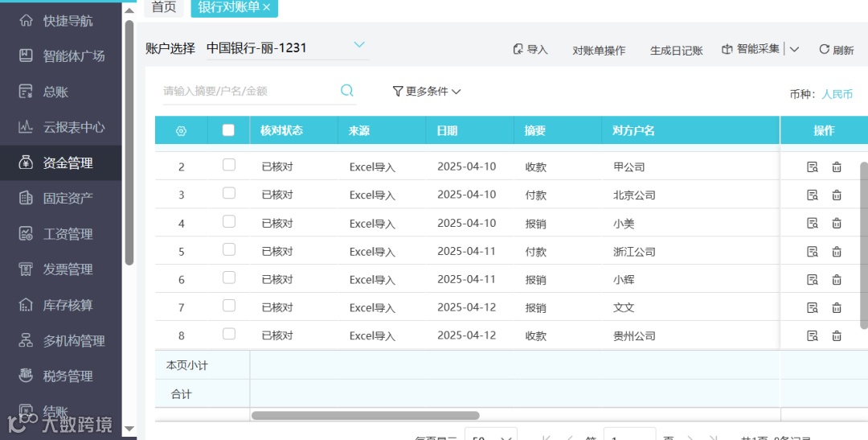
Task: Check the box for row 2
Action: tap(228, 165)
